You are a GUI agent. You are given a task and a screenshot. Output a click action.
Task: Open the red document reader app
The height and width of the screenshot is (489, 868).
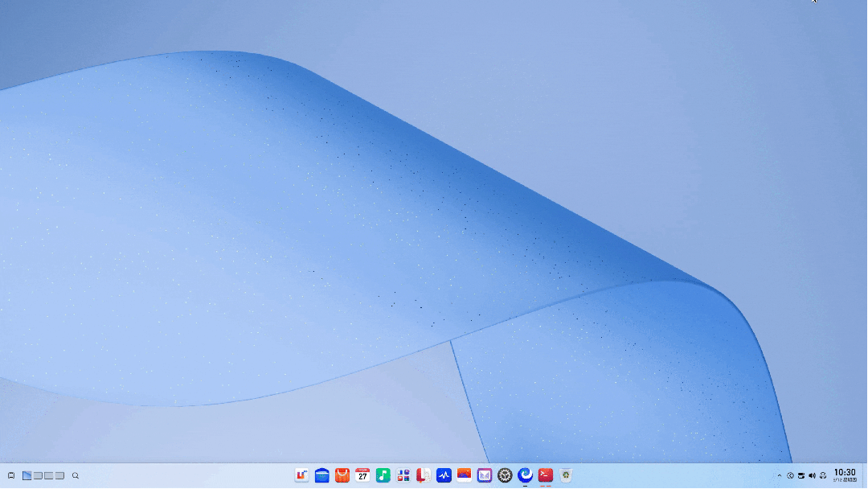pyautogui.click(x=424, y=475)
